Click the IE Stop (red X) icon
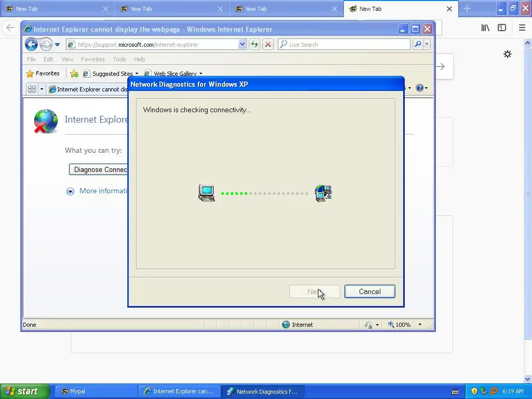 [x=268, y=45]
